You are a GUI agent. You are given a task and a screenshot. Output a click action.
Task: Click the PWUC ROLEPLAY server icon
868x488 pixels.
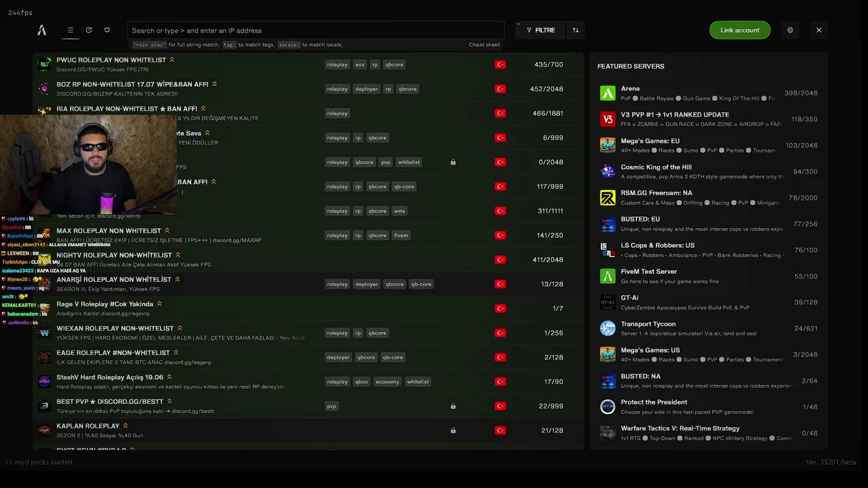click(x=44, y=64)
